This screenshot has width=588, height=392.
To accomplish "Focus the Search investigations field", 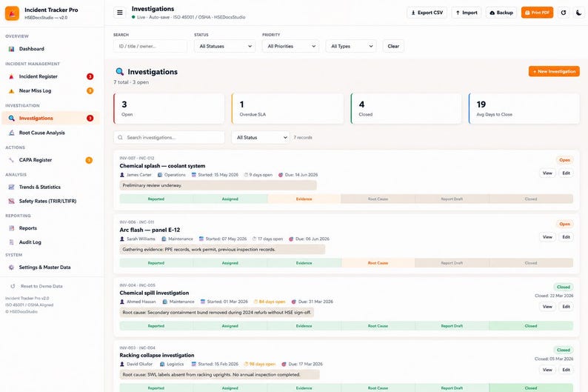I will pyautogui.click(x=169, y=138).
